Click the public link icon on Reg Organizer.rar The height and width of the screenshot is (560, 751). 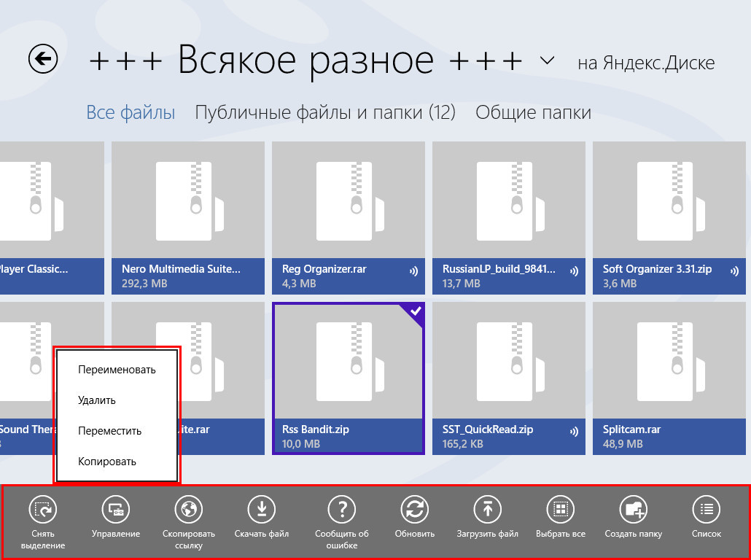tap(414, 272)
